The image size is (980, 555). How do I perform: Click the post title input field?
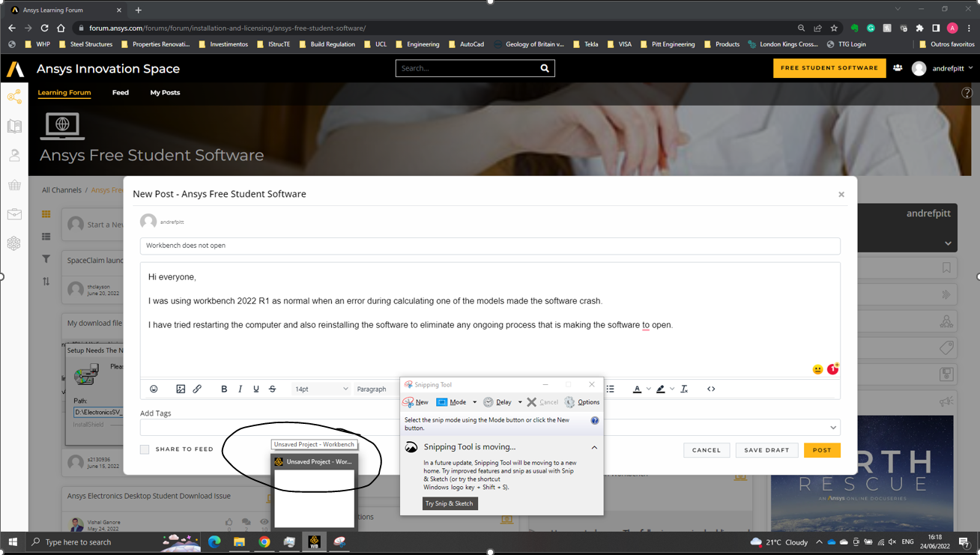pyautogui.click(x=490, y=246)
